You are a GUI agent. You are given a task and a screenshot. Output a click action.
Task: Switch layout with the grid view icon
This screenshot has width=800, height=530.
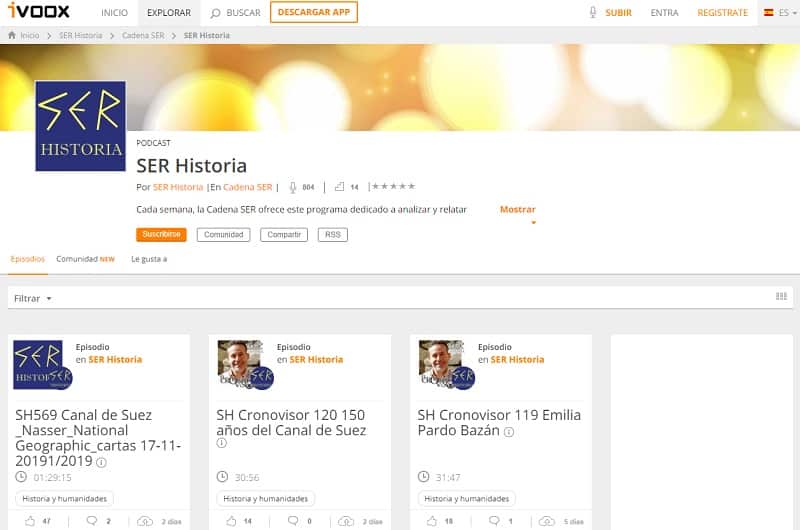[x=781, y=296]
